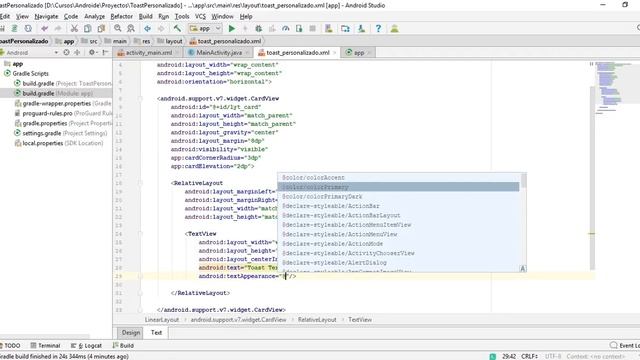Switch to activity_main.xml editor tab
Screen dimensions: 640x360
149,53
